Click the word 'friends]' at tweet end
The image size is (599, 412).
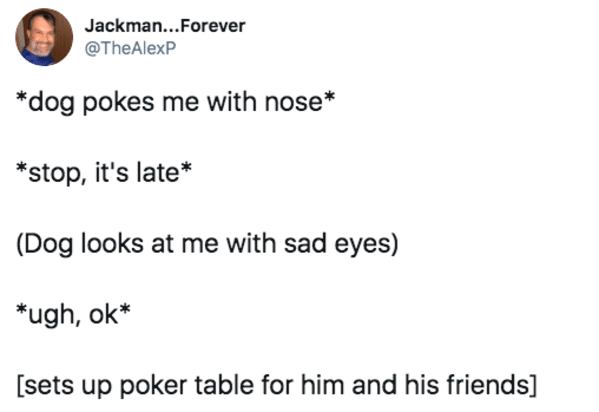(x=492, y=384)
